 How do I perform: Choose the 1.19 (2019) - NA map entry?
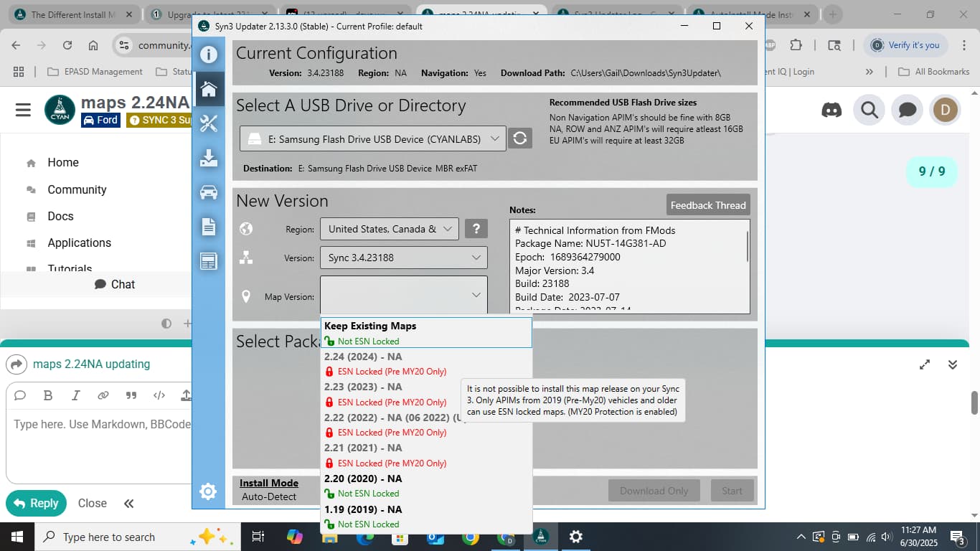tap(426, 517)
